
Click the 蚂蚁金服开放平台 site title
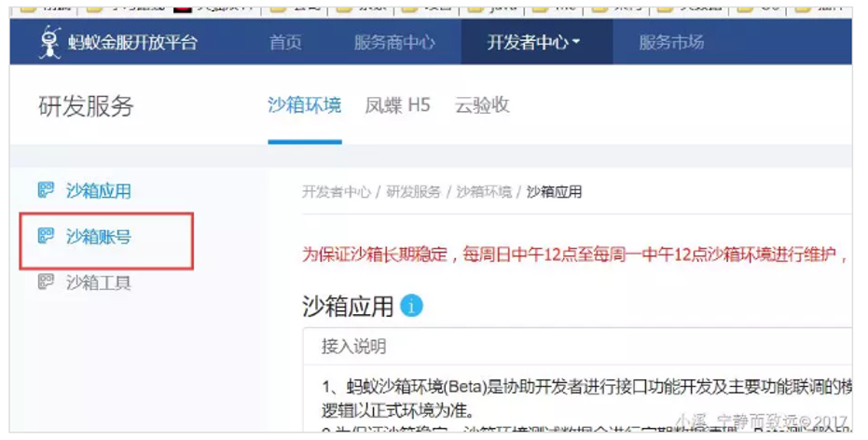coord(132,43)
